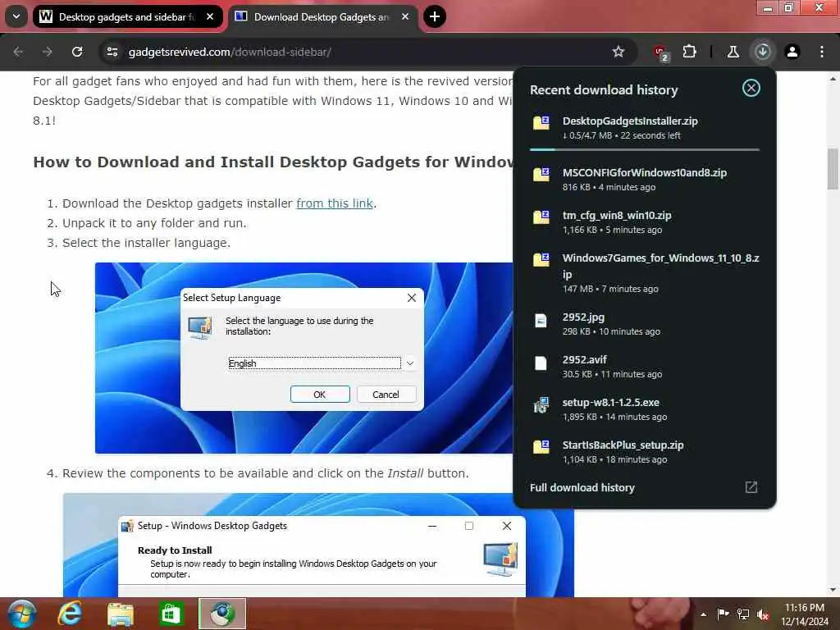Image resolution: width=840 pixels, height=630 pixels.
Task: Click the 2952.avif blank file icon
Action: pos(541,363)
